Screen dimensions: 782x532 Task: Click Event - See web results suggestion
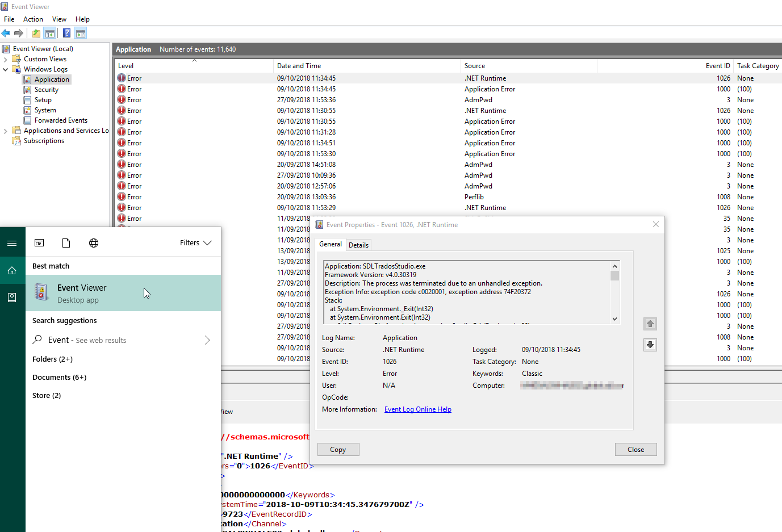pos(123,340)
